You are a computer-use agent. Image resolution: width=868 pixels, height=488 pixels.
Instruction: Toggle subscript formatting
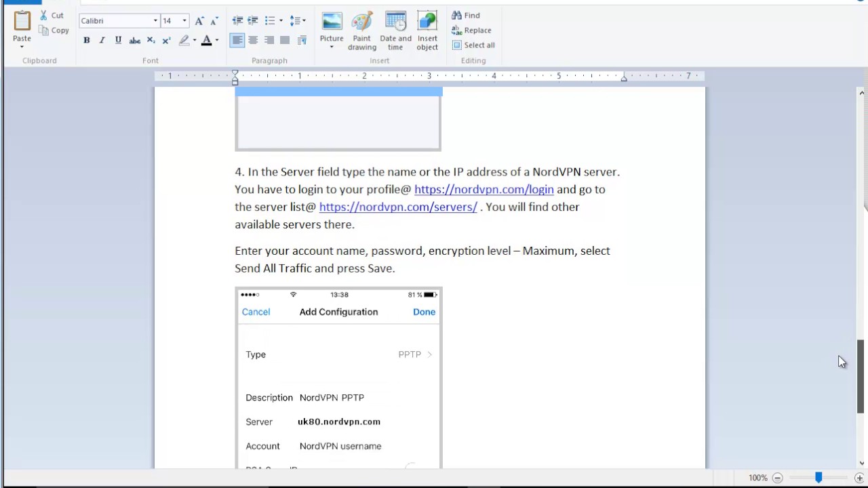[x=151, y=41]
